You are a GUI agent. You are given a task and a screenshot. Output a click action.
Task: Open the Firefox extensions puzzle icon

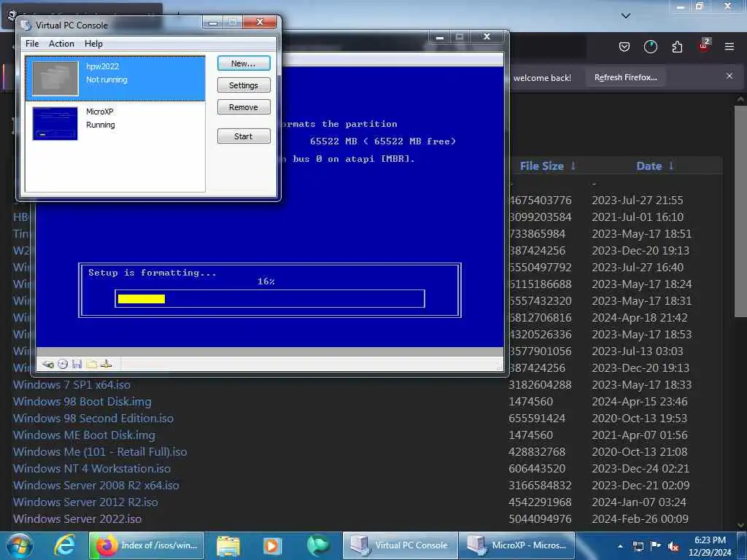click(677, 47)
